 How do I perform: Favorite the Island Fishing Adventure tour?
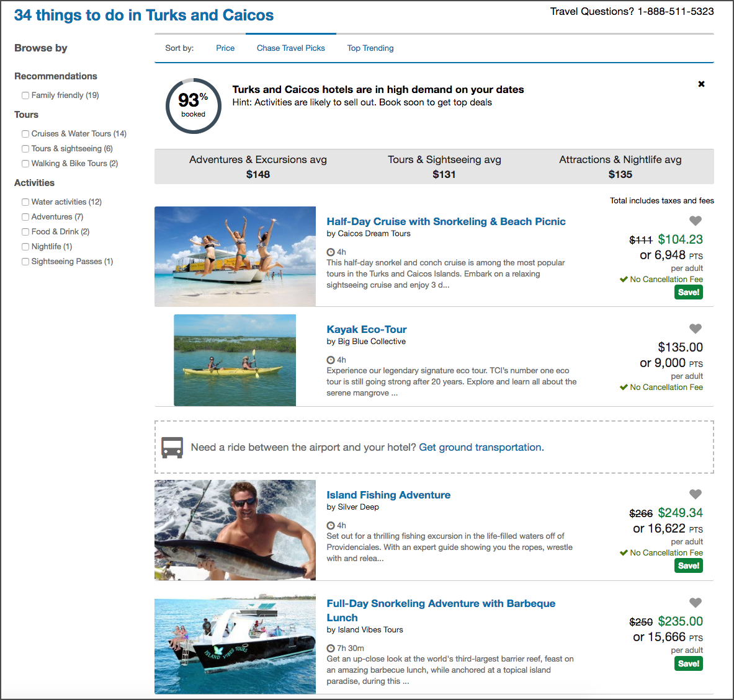point(695,494)
